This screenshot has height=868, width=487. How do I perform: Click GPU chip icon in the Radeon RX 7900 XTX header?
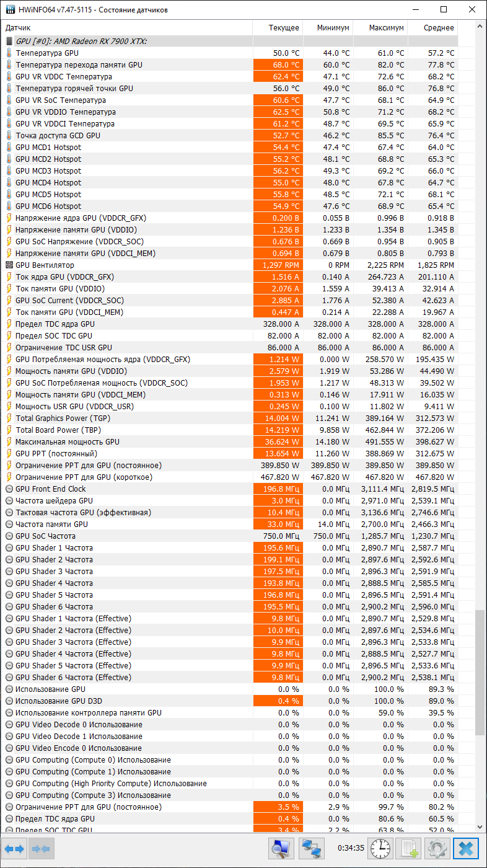click(x=9, y=41)
